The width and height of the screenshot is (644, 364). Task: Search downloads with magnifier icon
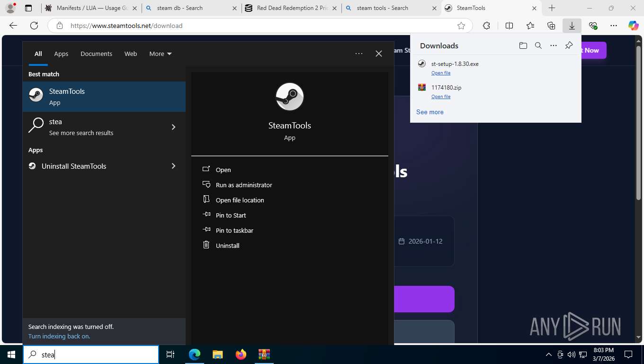tap(538, 45)
